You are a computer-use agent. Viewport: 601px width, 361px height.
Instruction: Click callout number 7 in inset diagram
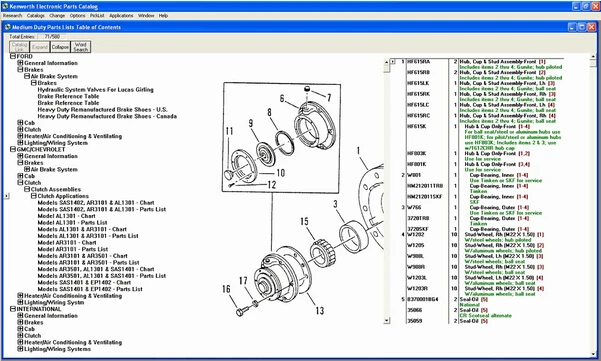(x=329, y=97)
